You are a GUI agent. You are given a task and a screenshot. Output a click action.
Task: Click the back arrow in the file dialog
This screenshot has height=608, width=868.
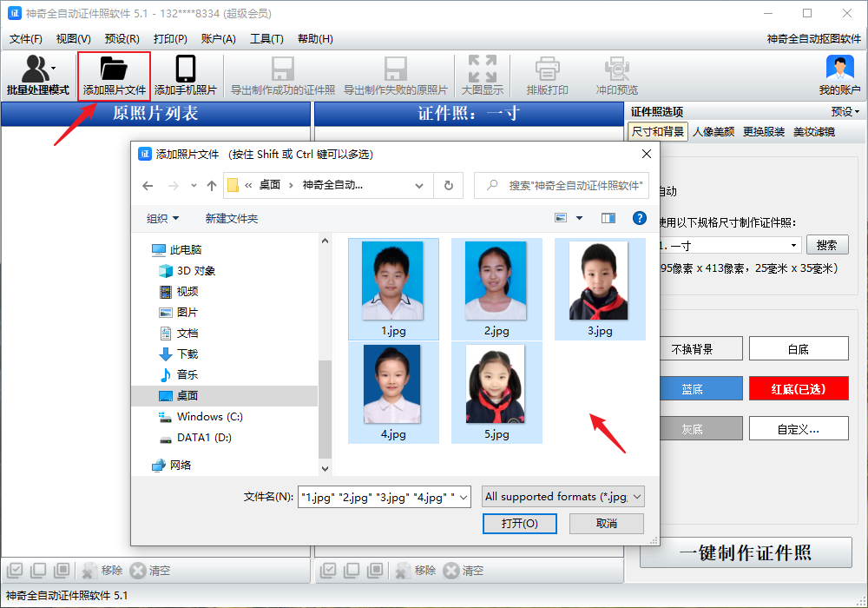pos(148,185)
